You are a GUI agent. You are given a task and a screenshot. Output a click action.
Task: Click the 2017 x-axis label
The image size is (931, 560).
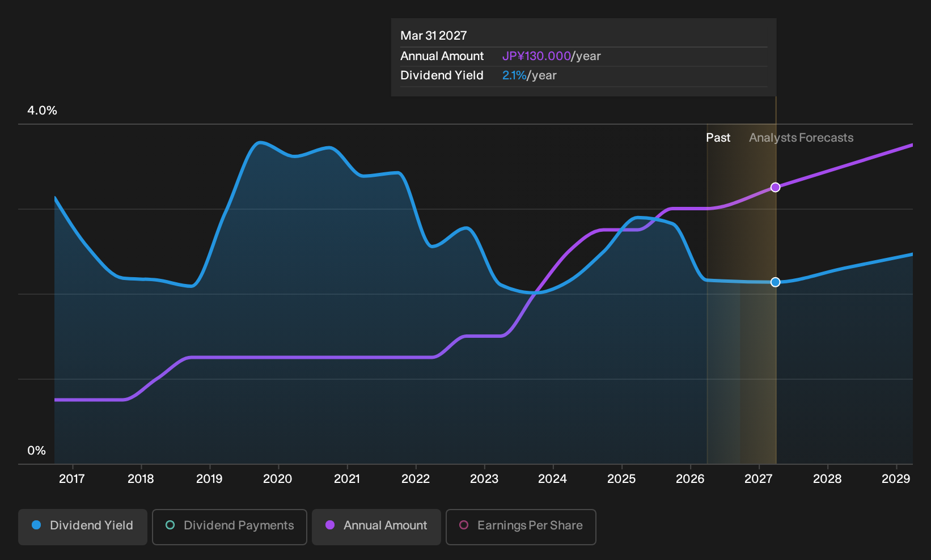(x=72, y=479)
